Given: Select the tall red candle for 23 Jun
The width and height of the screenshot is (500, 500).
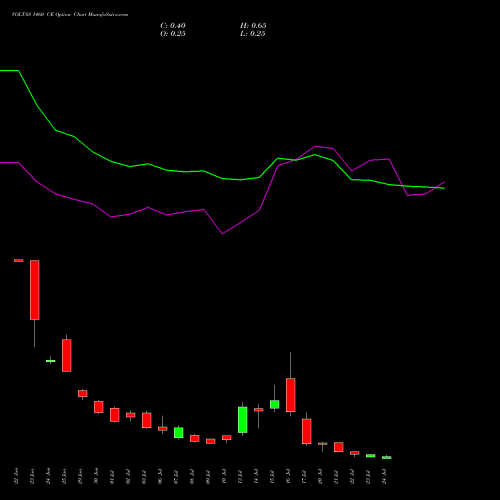Looking at the screenshot, I should click(x=35, y=290).
